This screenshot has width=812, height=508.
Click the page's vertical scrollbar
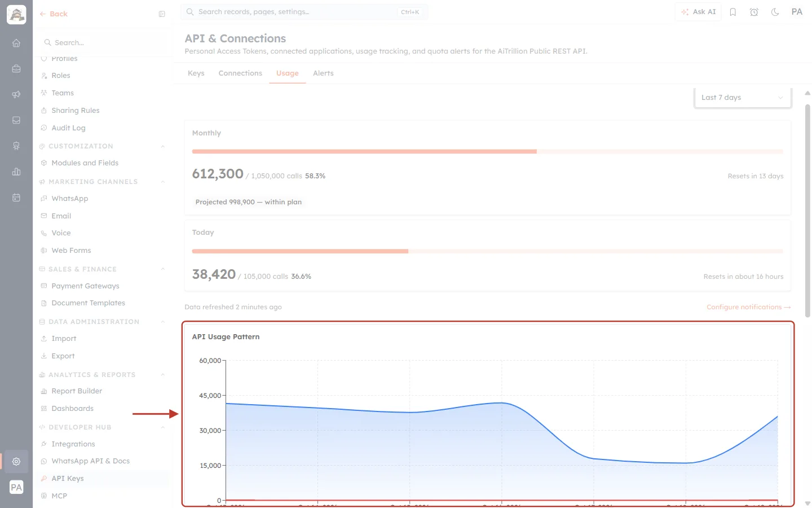[807, 211]
